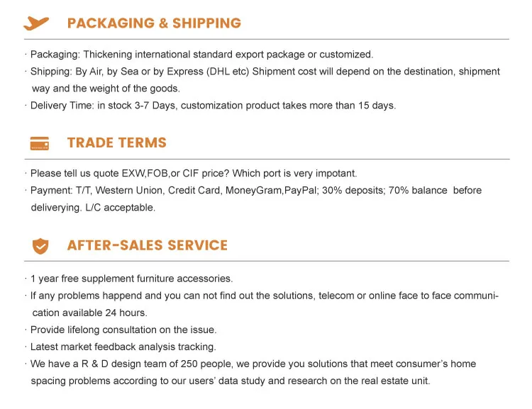Click the orange credit card icon
The height and width of the screenshot is (409, 532).
point(40,143)
